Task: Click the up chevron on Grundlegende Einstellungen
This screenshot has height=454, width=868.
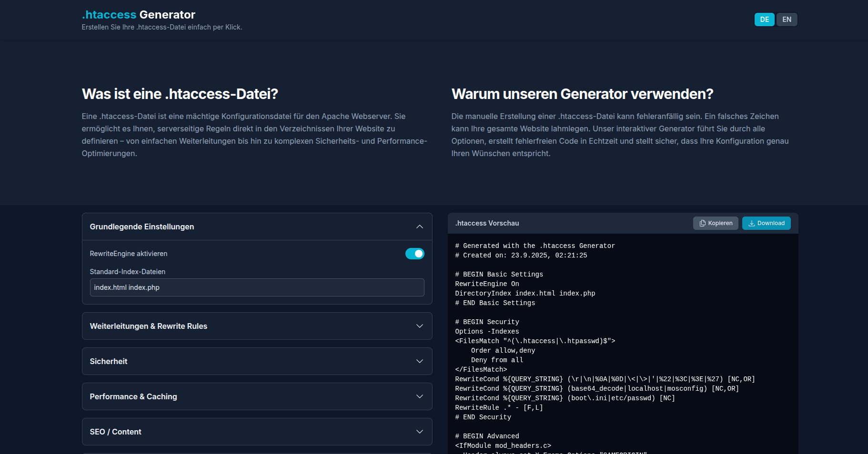Action: [x=419, y=227]
